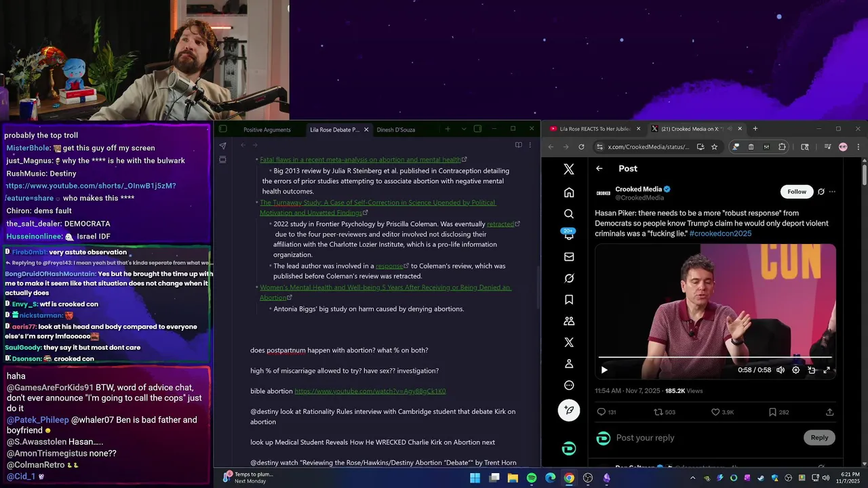This screenshot has width=868, height=488.
Task: Go back with the Post arrow
Action: coord(599,169)
